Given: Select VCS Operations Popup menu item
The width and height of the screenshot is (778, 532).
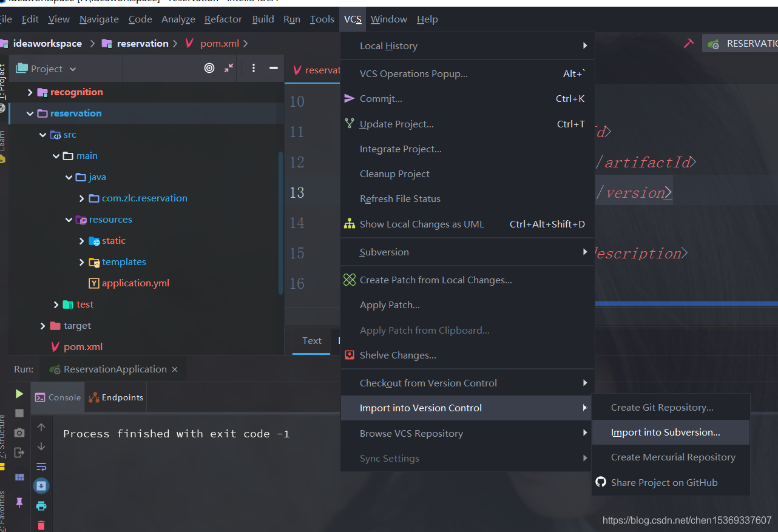Looking at the screenshot, I should coord(467,73).
